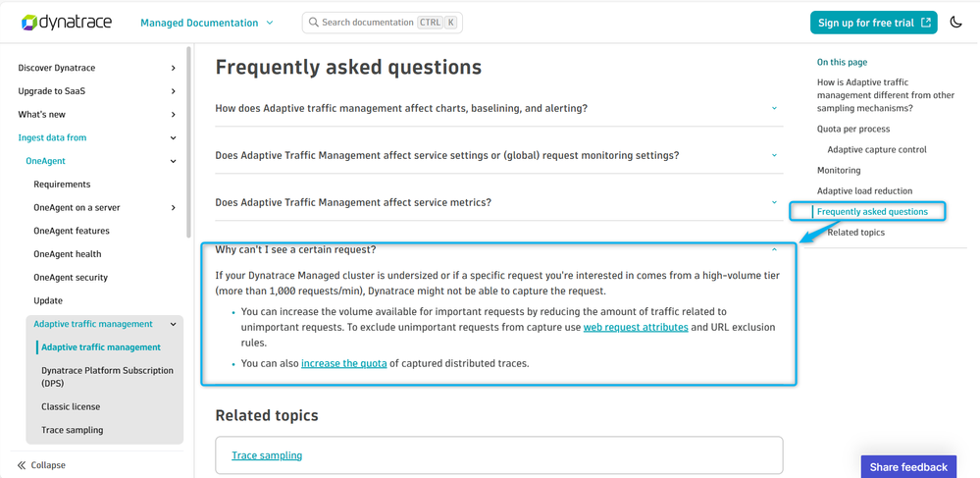Click the Collapse sidebar double-arrow icon

(22, 465)
